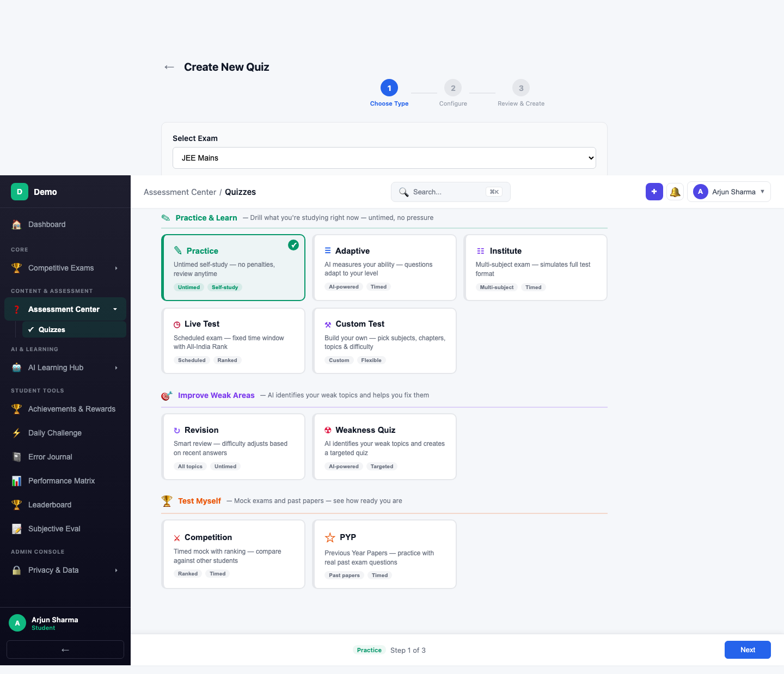Click the Privacy & Data lock icon

tap(17, 570)
